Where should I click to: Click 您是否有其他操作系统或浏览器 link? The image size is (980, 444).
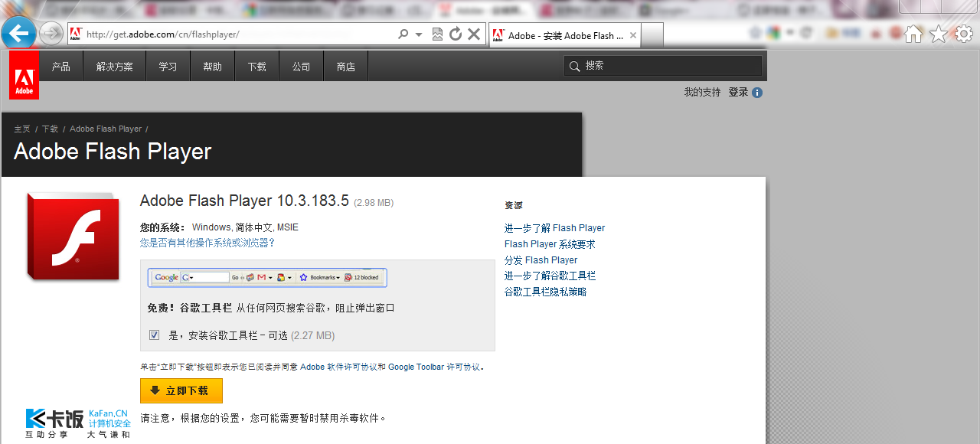pos(207,243)
